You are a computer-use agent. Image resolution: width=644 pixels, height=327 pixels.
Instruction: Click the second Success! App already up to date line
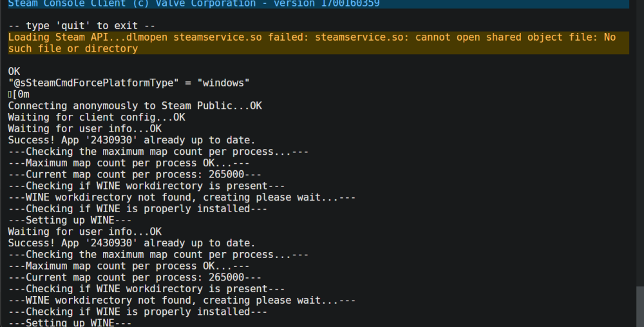pyautogui.click(x=131, y=243)
